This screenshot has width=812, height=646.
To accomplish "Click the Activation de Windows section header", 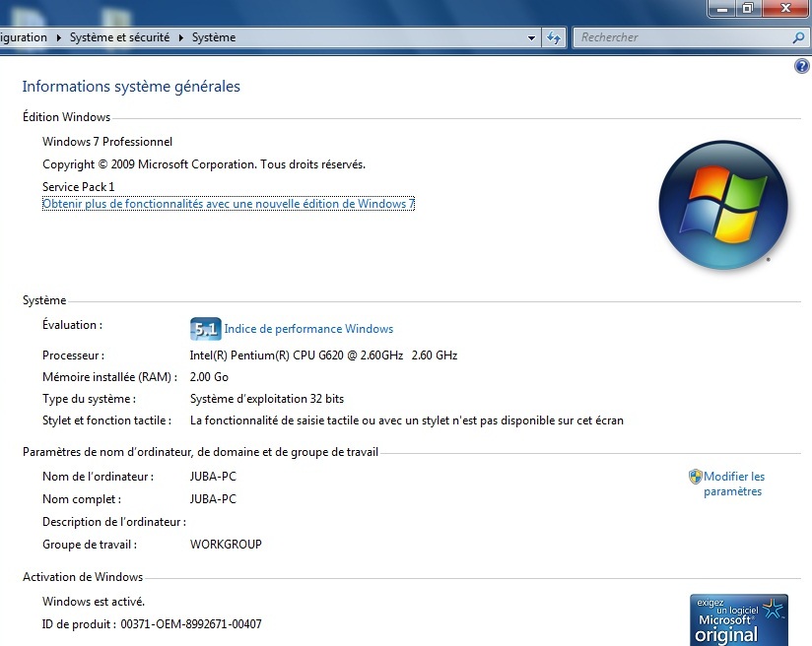I will click(x=83, y=577).
